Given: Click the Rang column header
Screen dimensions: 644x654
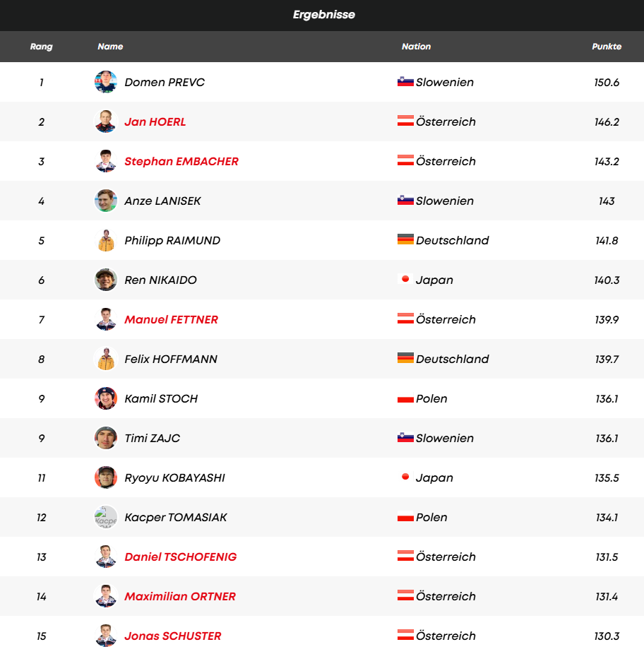Looking at the screenshot, I should pos(41,47).
